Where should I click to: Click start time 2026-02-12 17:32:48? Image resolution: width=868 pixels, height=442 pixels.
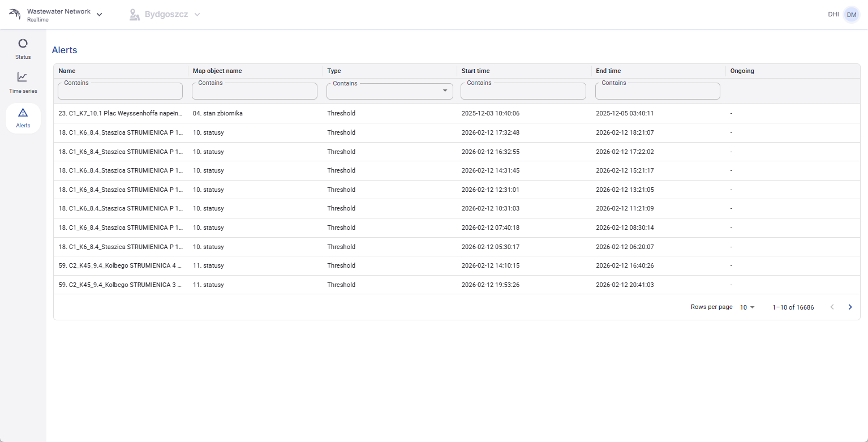pyautogui.click(x=491, y=132)
